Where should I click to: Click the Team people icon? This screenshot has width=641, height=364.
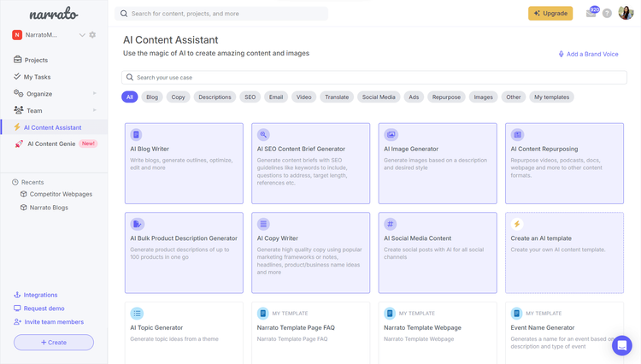point(19,110)
